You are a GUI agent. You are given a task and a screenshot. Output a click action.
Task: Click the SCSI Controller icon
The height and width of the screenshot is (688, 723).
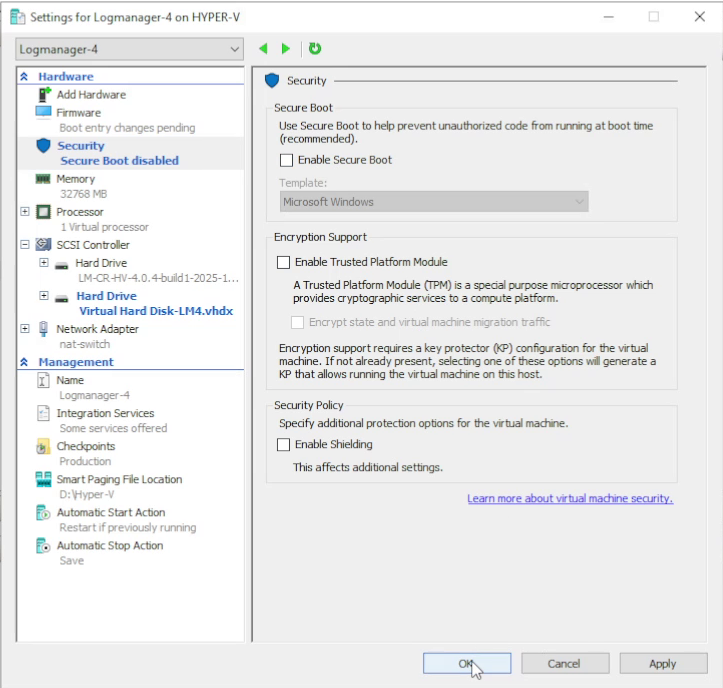tap(43, 244)
